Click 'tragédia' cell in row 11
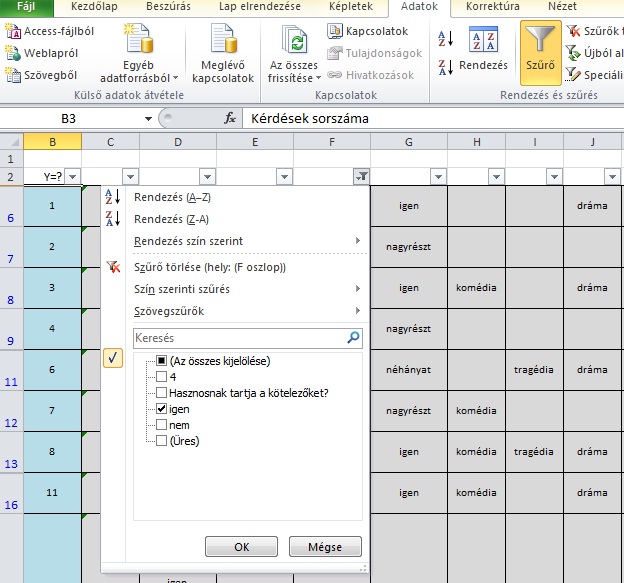 [x=534, y=370]
